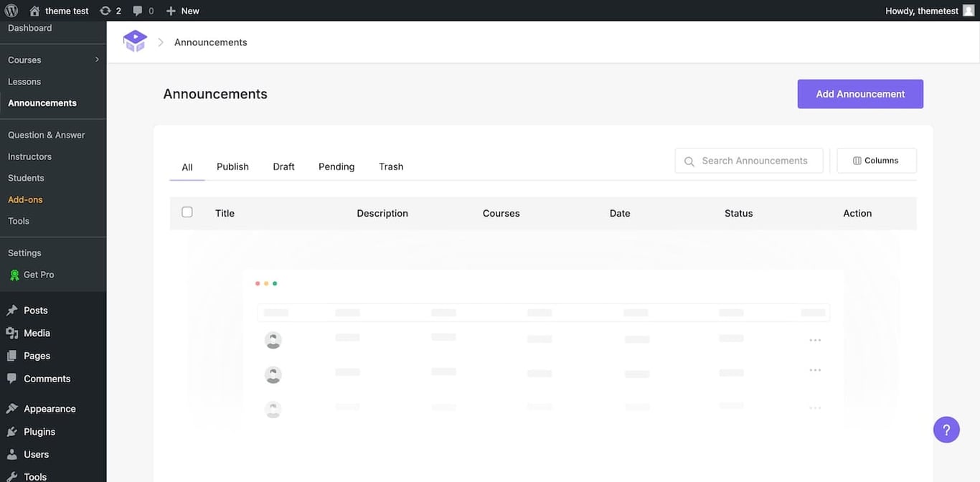Switch to the Trash tab
This screenshot has width=980, height=482.
(x=391, y=166)
